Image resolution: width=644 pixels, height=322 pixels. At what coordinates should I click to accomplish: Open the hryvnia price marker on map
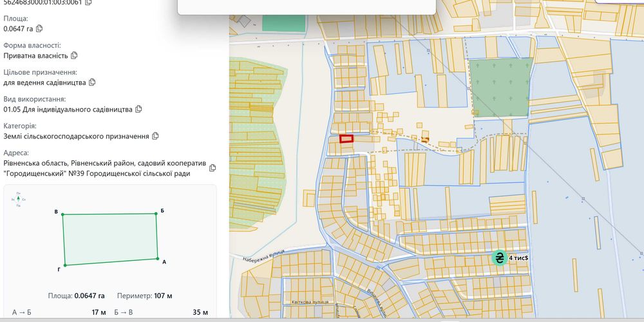point(500,258)
